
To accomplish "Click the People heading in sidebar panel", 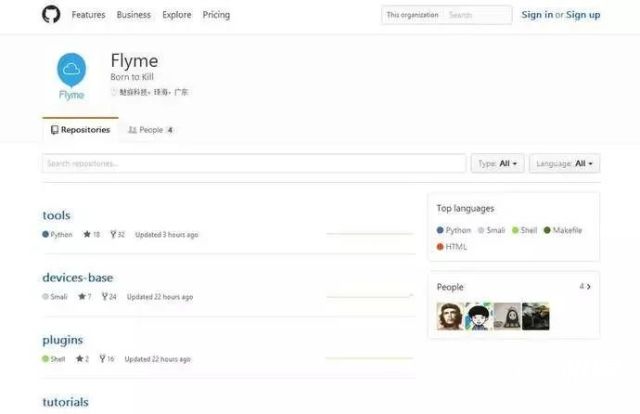I will pyautogui.click(x=450, y=287).
